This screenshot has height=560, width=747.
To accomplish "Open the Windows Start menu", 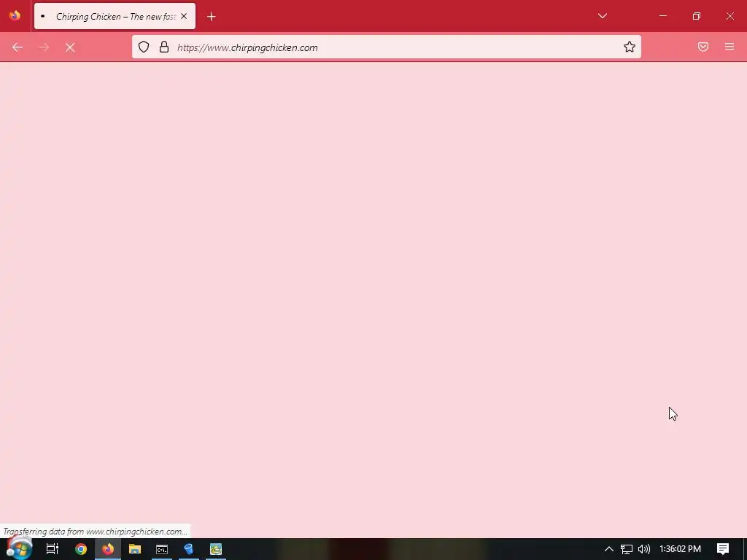I will pyautogui.click(x=19, y=548).
